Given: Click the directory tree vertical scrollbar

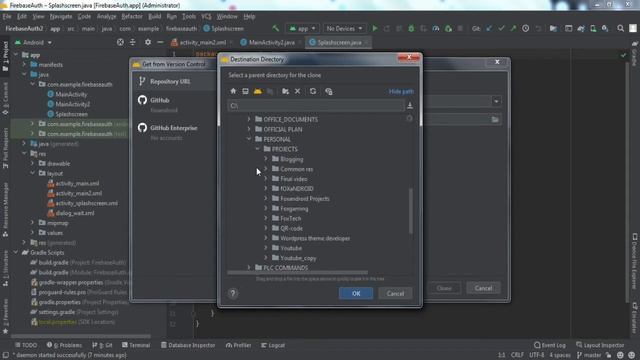Looking at the screenshot, I should 411,211.
